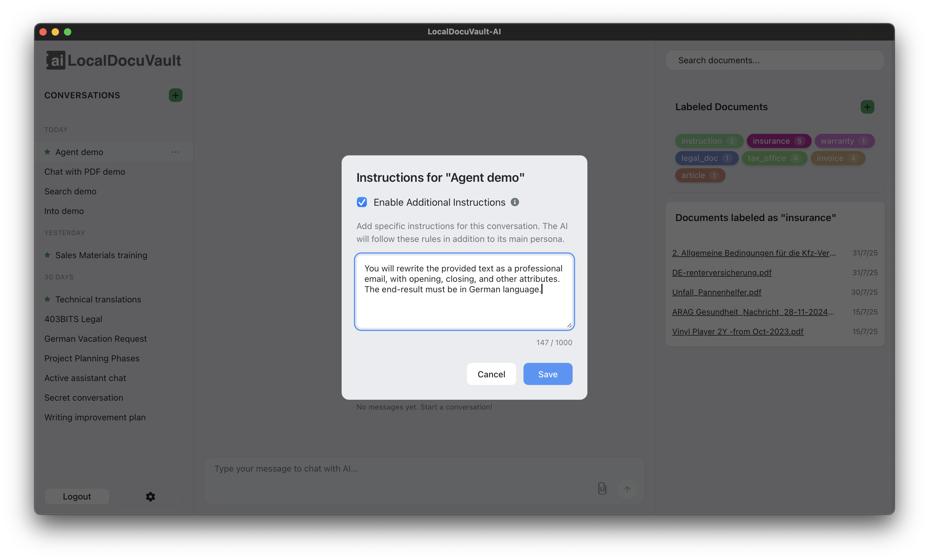Click the star beside Technical translations

[x=48, y=299]
